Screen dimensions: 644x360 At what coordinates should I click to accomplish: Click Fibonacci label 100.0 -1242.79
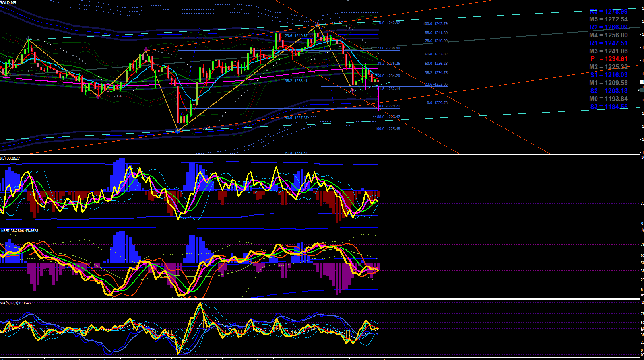(x=435, y=24)
